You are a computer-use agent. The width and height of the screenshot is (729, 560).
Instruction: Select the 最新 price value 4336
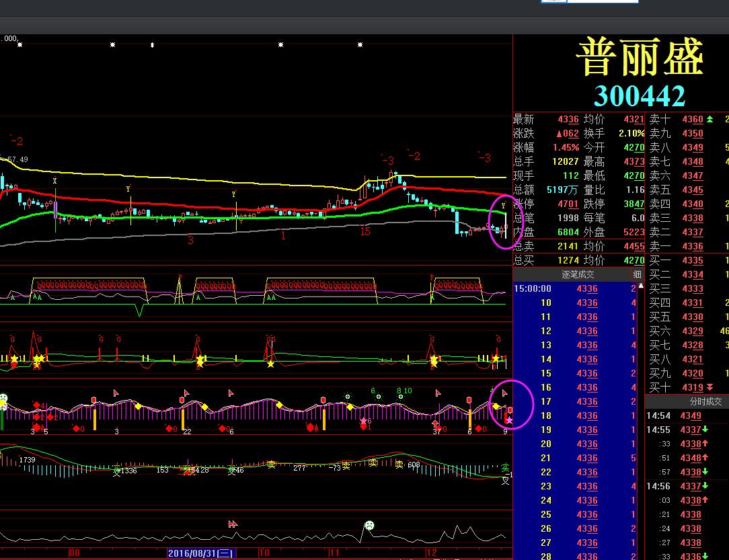[568, 120]
